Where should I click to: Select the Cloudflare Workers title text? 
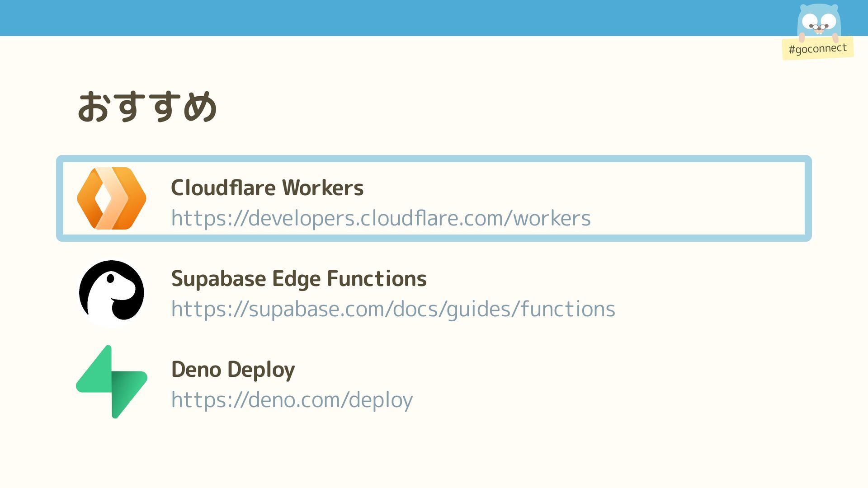267,188
